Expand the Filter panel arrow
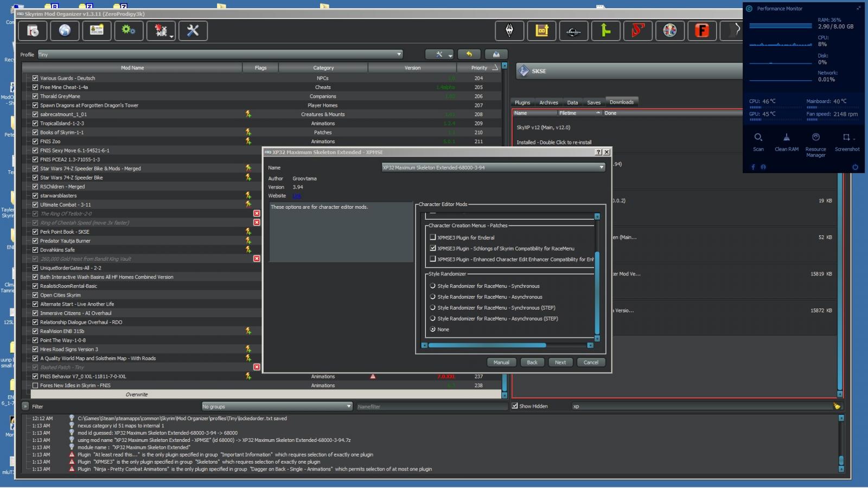Screen dimensions: 868x488 pos(25,406)
